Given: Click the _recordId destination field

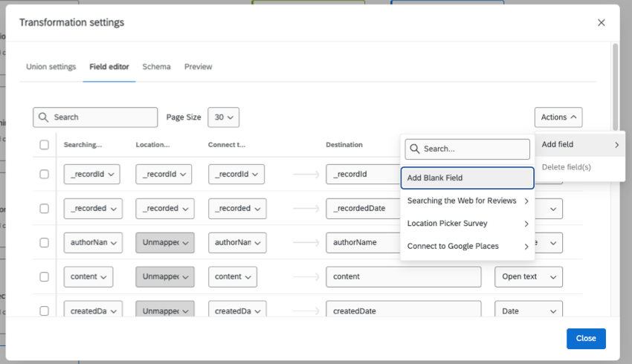Looking at the screenshot, I should [363, 174].
